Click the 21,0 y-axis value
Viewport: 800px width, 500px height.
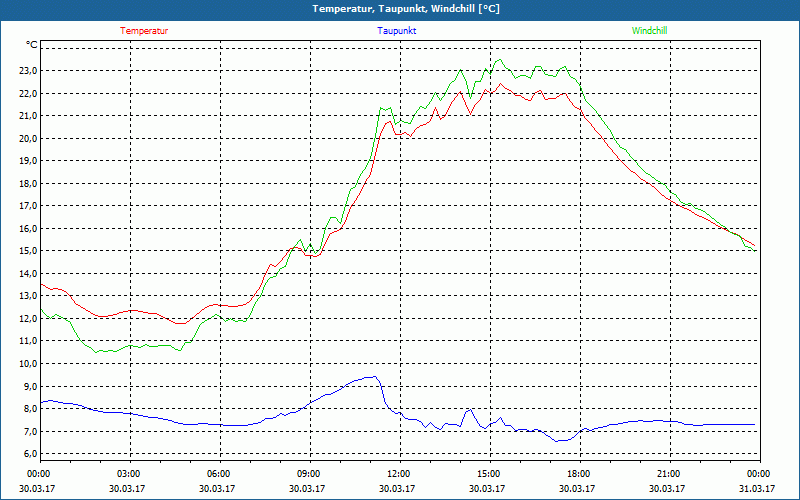click(28, 116)
